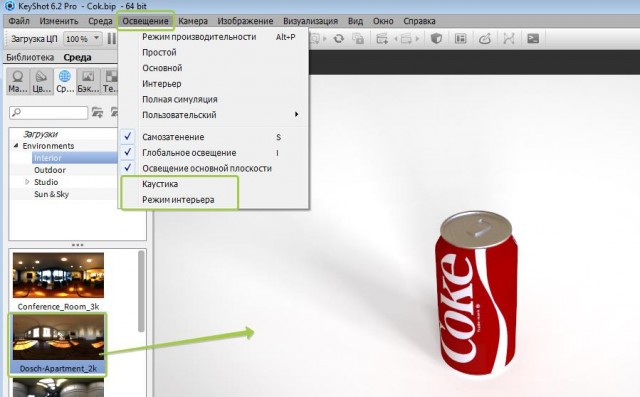Screen dimensions: 640x397
Task: Open the Файл menu
Action: point(19,21)
